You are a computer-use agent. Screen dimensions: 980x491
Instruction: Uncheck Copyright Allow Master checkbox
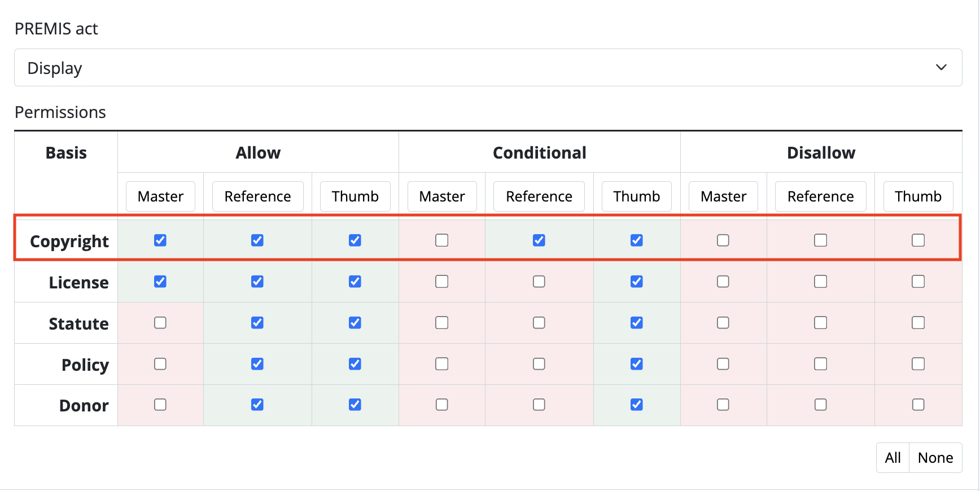pos(160,240)
